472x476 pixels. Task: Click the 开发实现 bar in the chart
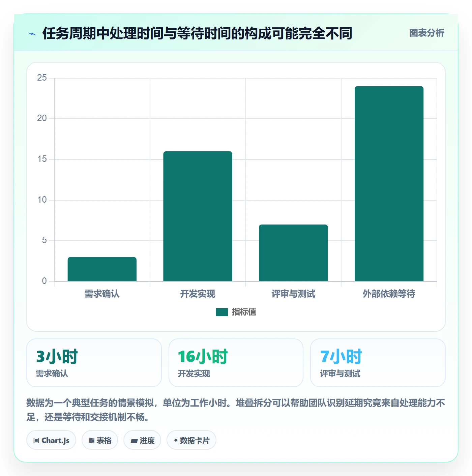point(198,216)
